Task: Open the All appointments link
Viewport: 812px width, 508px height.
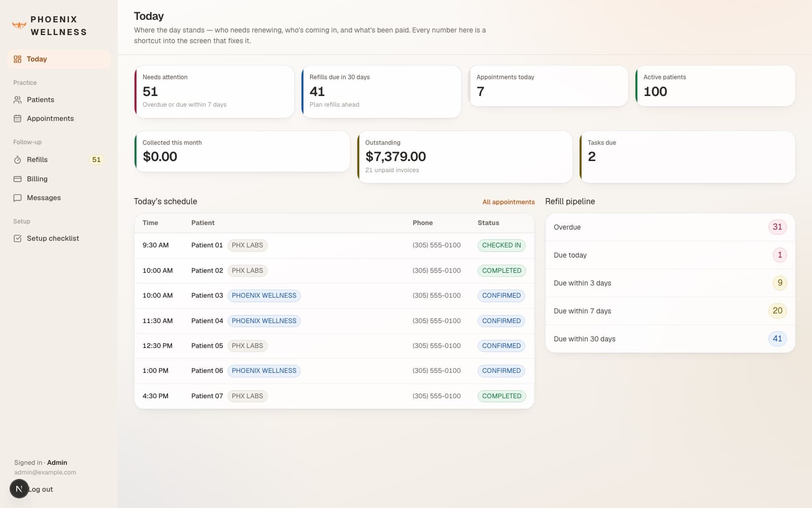Action: coord(509,202)
